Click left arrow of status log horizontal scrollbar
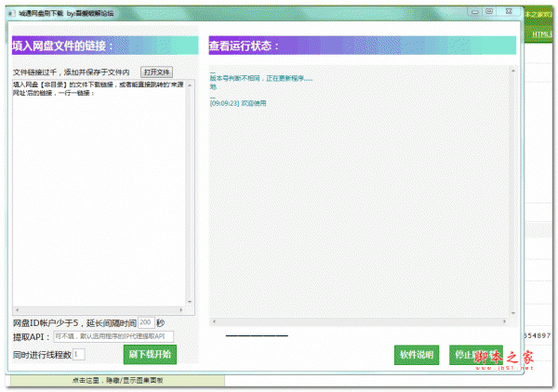Image resolution: width=558 pixels, height=392 pixels. pos(214,321)
